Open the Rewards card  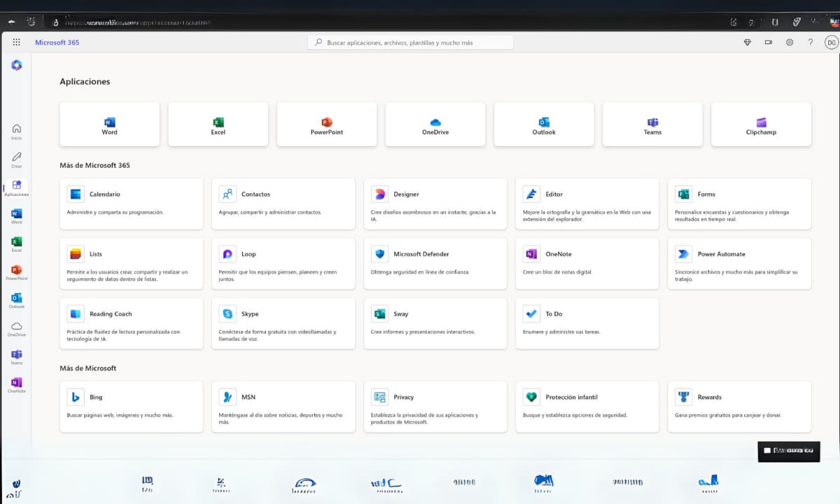740,407
